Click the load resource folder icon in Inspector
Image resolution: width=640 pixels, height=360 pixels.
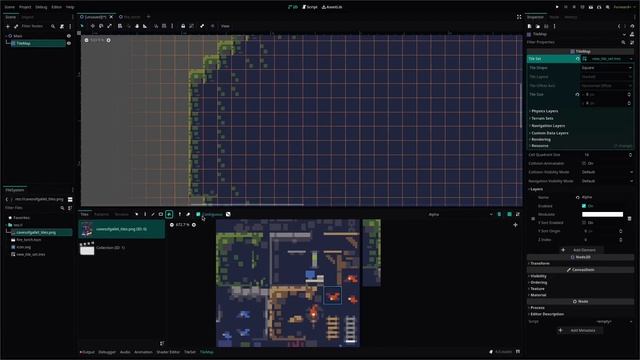538,26
